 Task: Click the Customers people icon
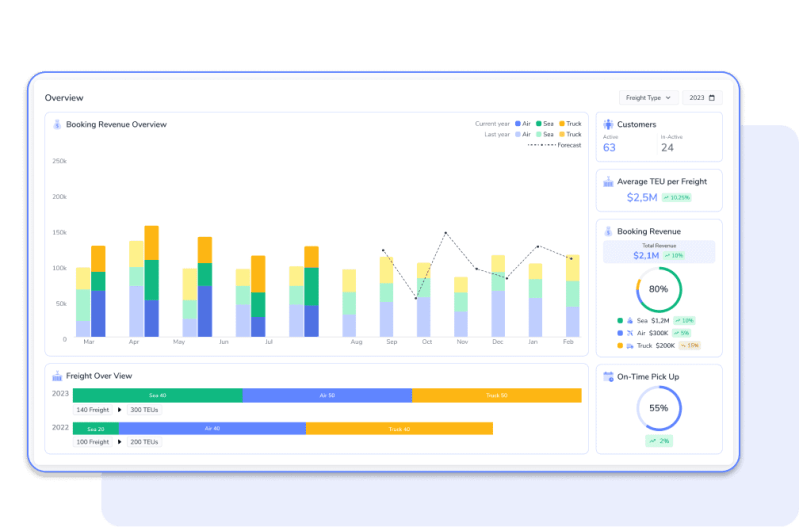coord(608,124)
